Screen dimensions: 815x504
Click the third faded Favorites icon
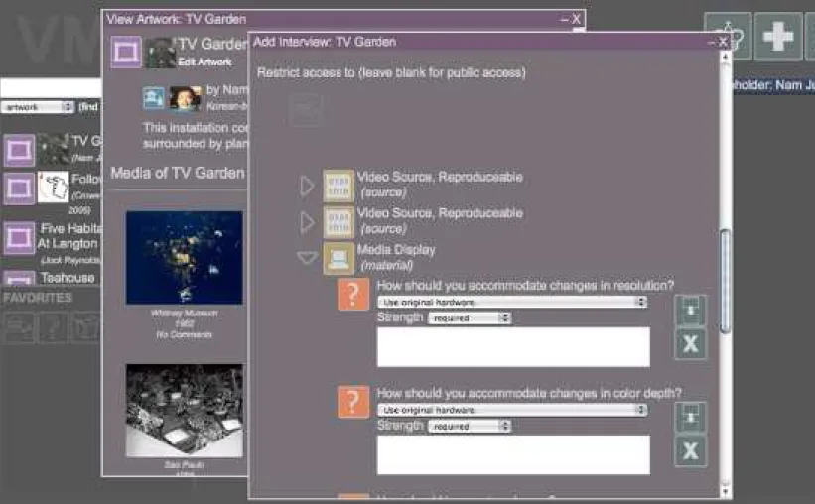click(x=84, y=327)
